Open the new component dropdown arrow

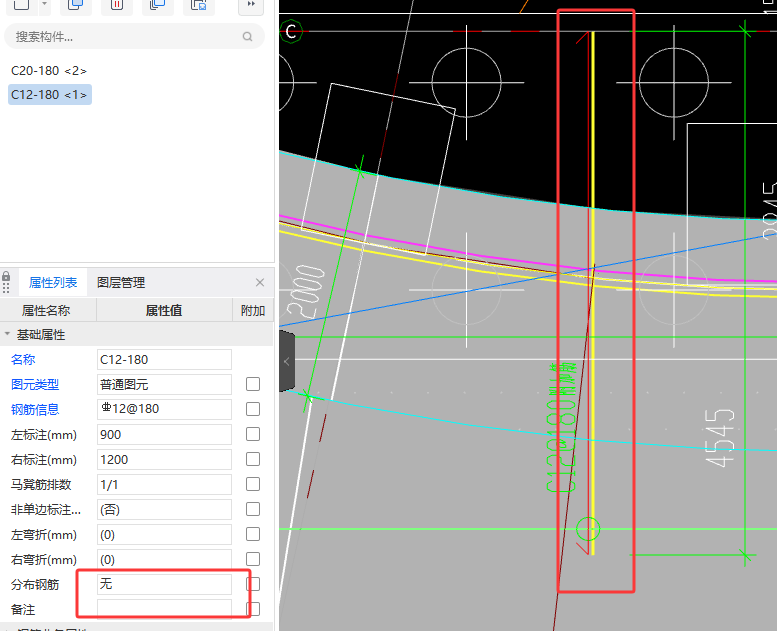[x=44, y=4]
